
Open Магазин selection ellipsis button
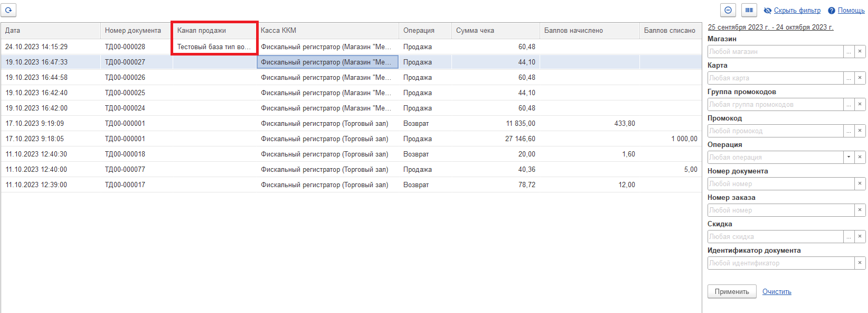pos(848,52)
